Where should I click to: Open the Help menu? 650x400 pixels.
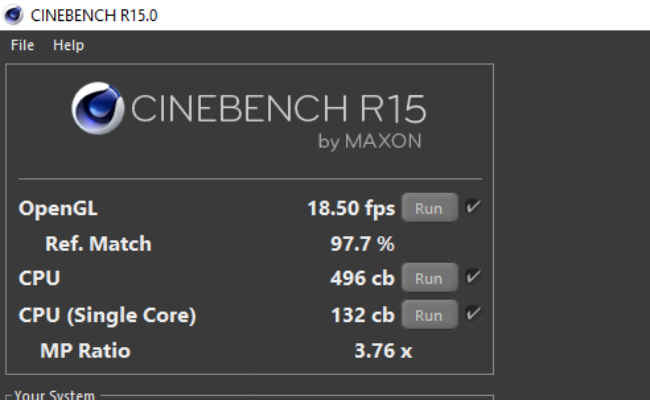point(69,45)
